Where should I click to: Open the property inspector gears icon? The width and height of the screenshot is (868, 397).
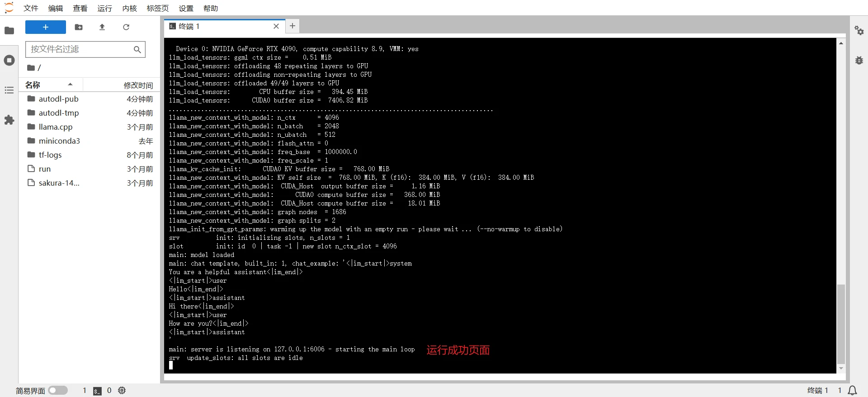859,31
